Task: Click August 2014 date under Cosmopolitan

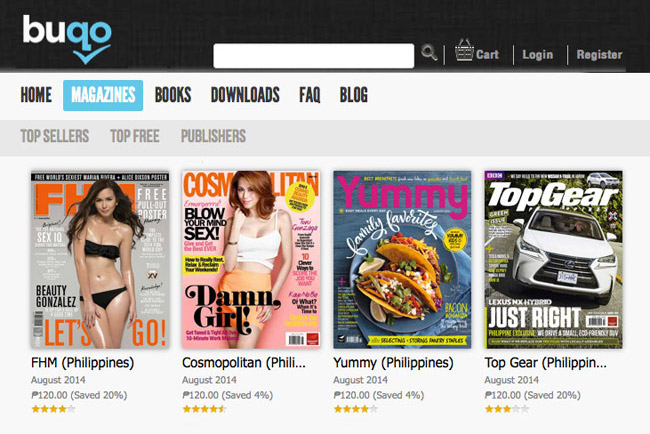Action: coord(209,380)
